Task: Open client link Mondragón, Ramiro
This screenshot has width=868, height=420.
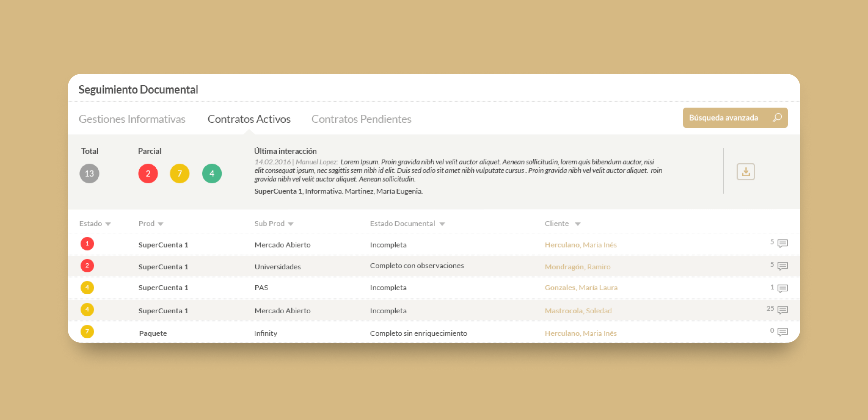Action: pyautogui.click(x=577, y=267)
